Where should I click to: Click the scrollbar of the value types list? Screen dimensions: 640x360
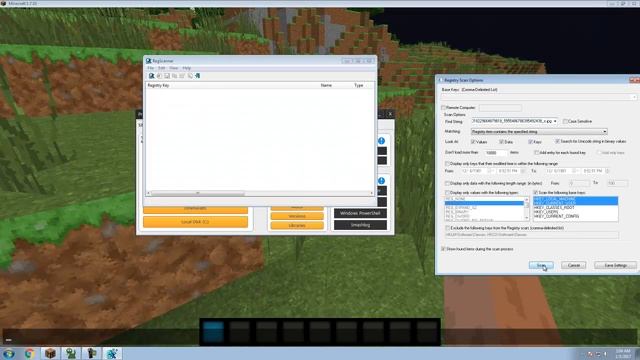(x=527, y=208)
